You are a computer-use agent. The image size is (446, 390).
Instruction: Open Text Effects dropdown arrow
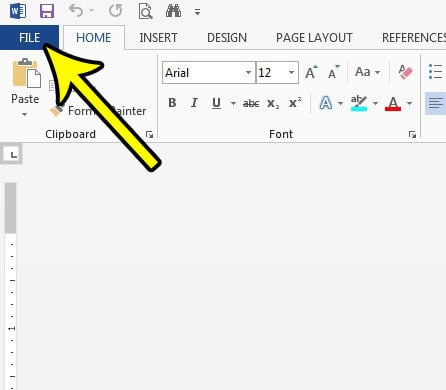click(340, 103)
